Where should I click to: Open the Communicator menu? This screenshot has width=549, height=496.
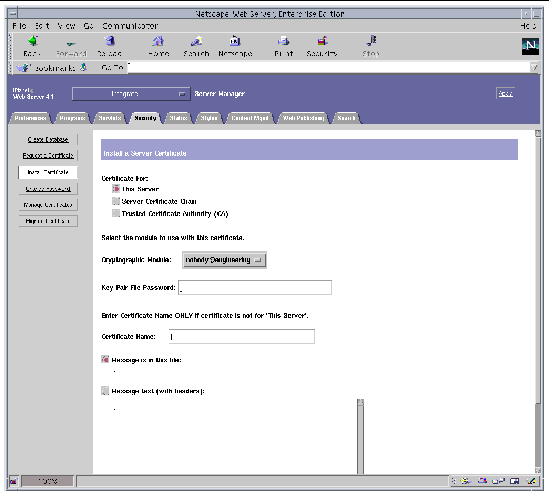tap(130, 26)
